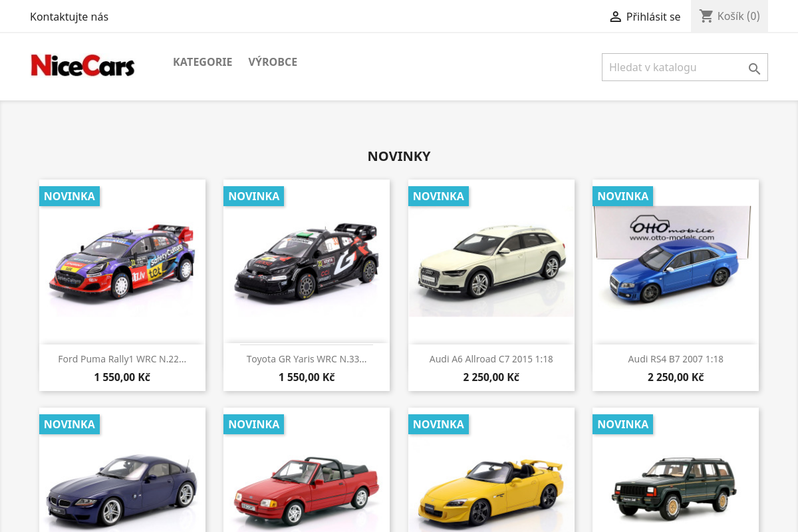Click the NOVINKA badge on the Toyota Yaris card
The width and height of the screenshot is (798, 532).
point(254,196)
